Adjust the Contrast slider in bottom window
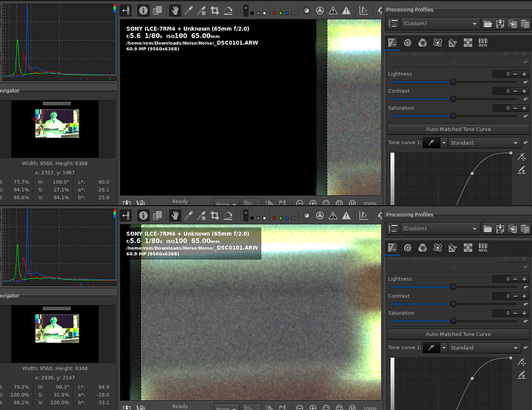532x410 pixels. (453, 304)
